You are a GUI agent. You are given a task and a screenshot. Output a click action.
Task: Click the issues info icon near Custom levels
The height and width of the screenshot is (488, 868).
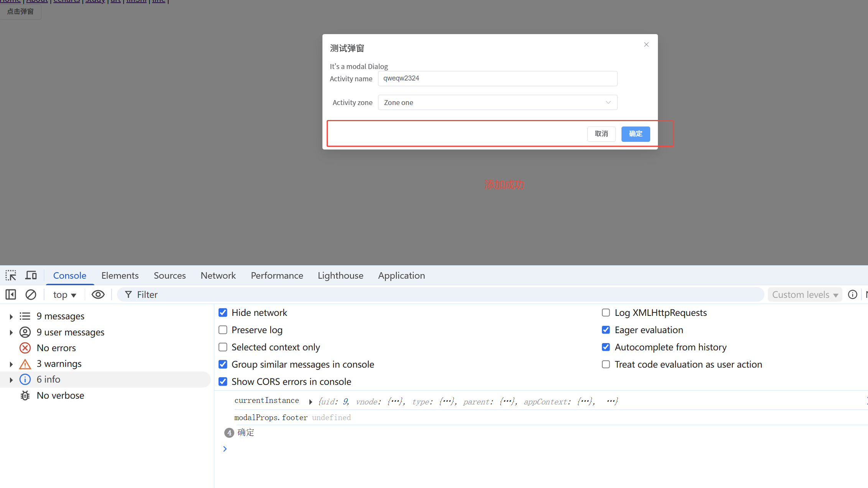tap(852, 294)
